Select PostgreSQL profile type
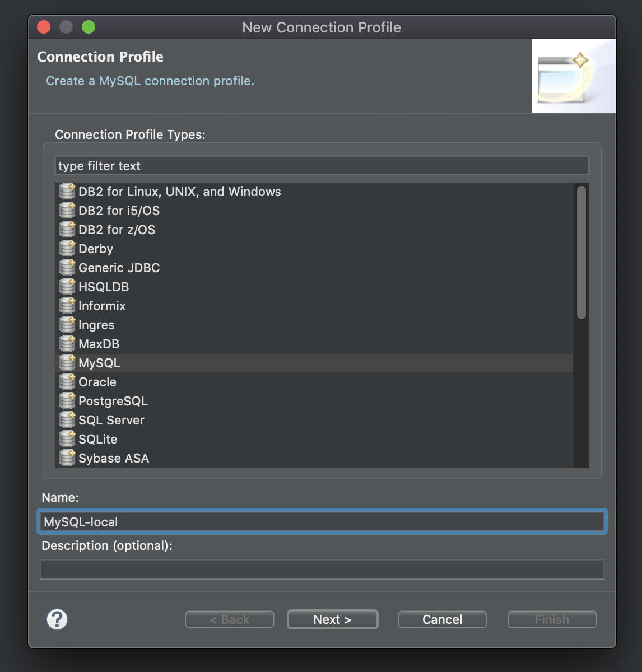Screen dimensions: 642x672 [314, 401]
